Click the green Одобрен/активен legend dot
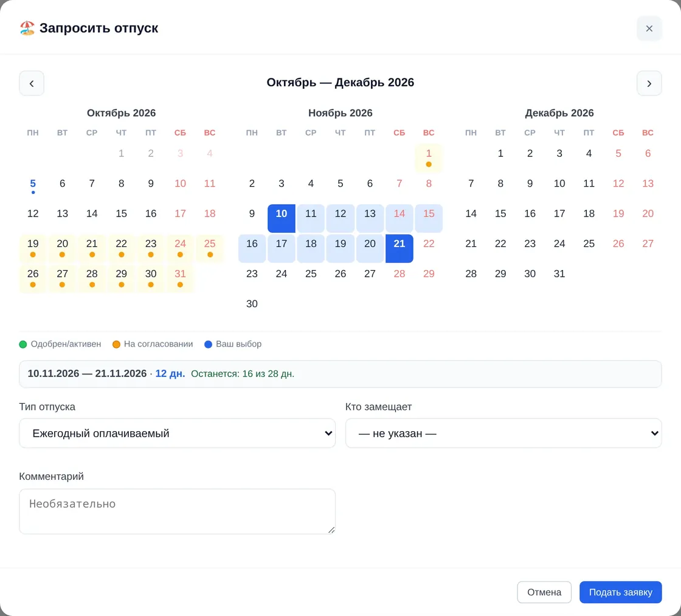 tap(23, 345)
